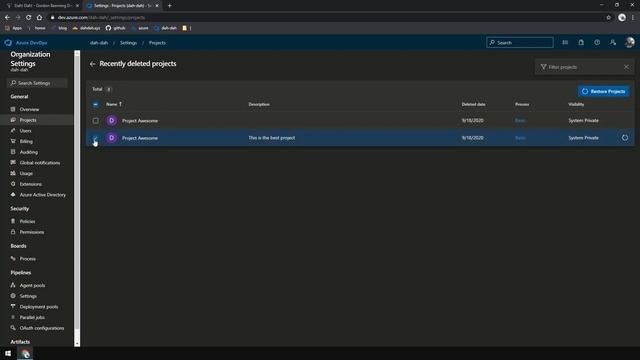Click the browser home icon

coord(39,18)
